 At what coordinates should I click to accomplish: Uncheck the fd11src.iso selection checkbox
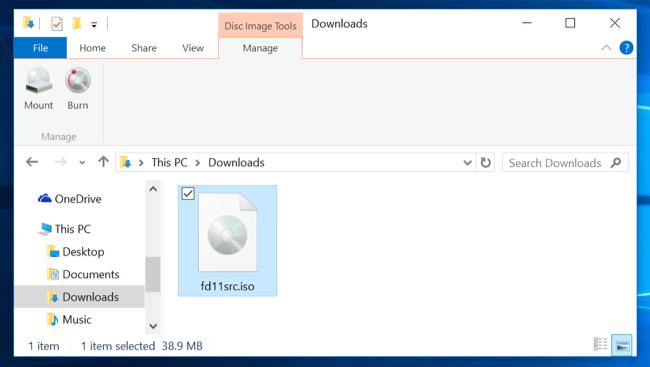click(188, 193)
